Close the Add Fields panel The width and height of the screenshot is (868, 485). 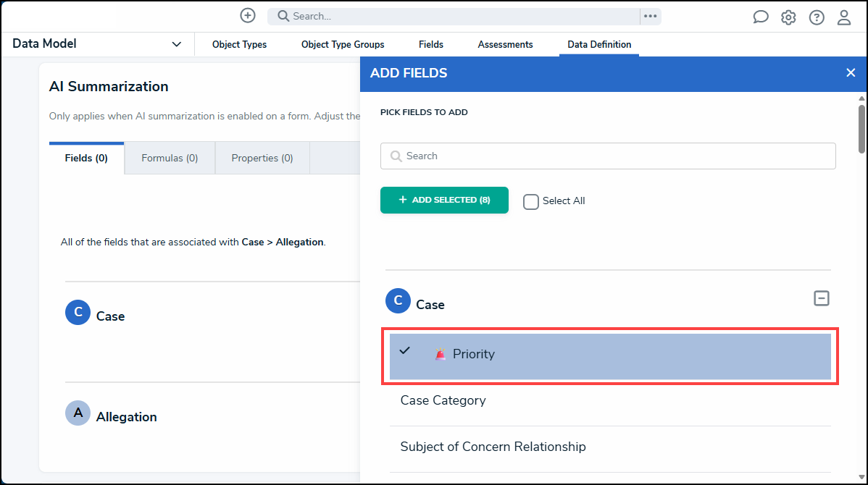coord(851,72)
